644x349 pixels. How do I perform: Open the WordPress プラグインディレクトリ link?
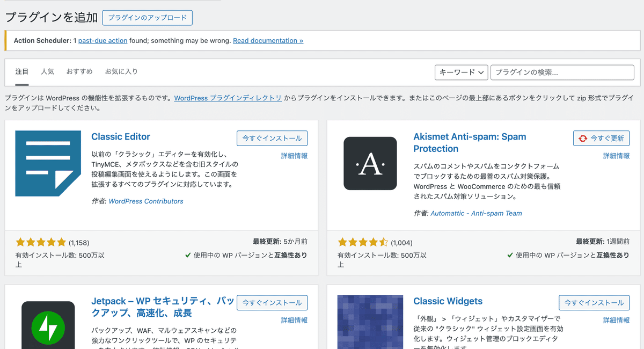pyautogui.click(x=228, y=98)
